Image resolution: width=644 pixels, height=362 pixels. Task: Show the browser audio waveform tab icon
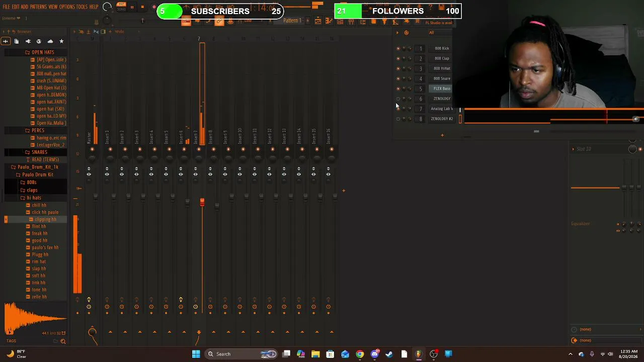click(x=6, y=41)
